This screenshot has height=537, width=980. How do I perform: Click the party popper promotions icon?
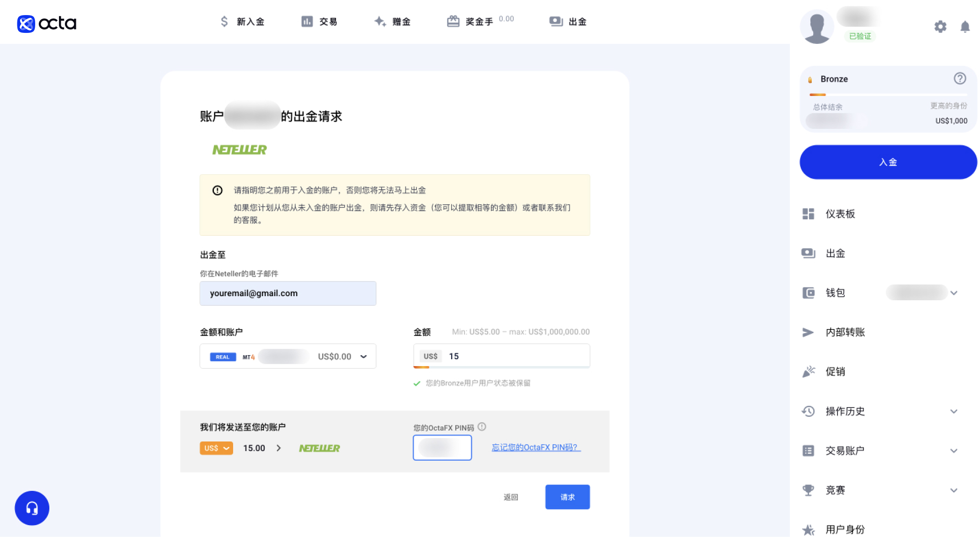[808, 372]
